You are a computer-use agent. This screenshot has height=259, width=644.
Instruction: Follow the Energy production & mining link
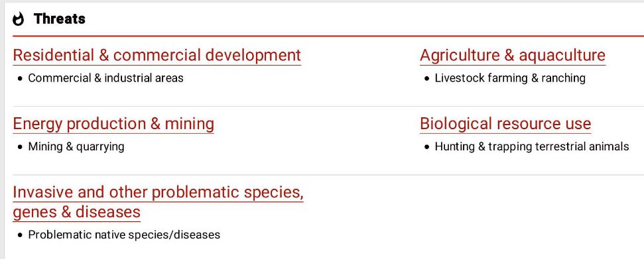coord(113,124)
